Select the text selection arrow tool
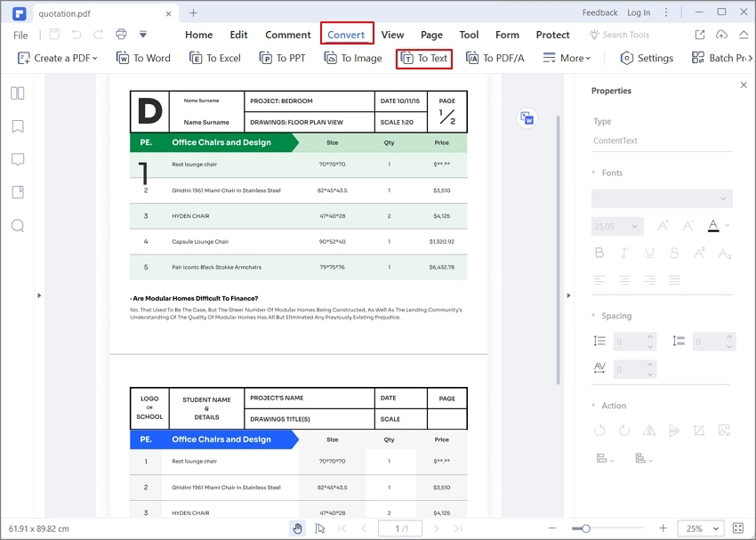 tap(320, 528)
